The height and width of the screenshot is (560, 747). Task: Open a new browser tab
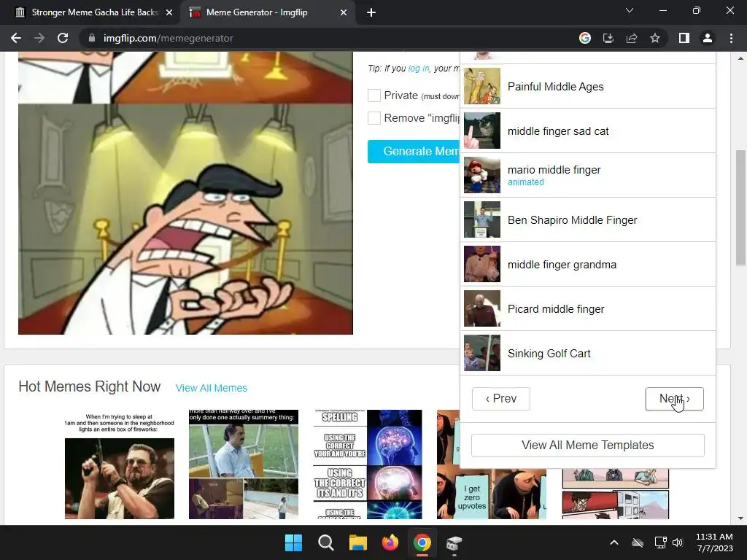point(371,13)
